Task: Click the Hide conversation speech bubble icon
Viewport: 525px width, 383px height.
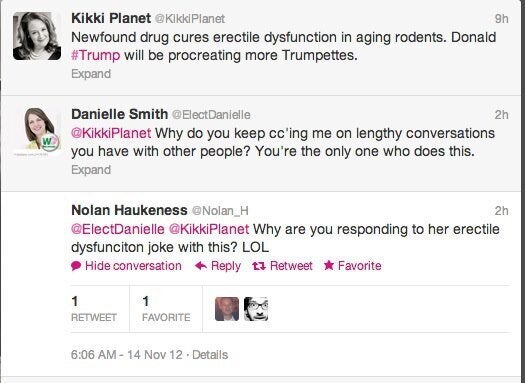Action: [x=76, y=266]
